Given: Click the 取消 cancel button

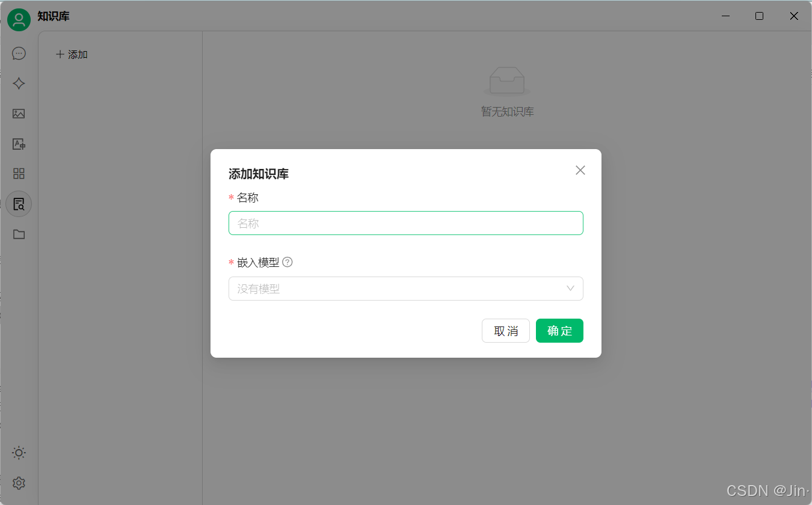Looking at the screenshot, I should click(506, 331).
